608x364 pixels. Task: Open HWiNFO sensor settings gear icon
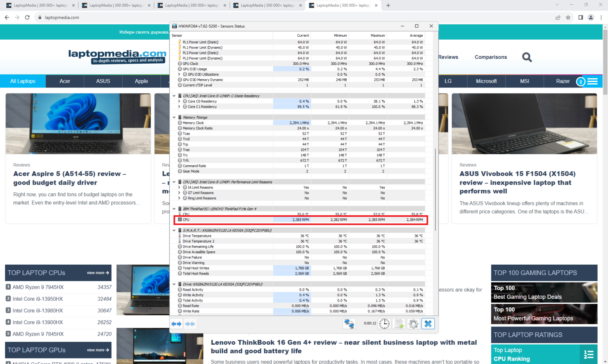(x=413, y=324)
